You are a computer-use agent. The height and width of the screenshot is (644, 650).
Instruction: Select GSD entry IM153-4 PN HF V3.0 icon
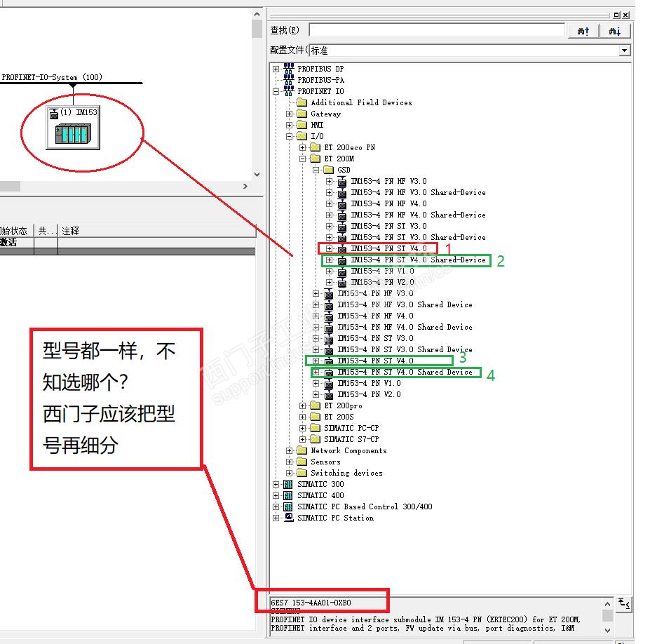pos(342,181)
